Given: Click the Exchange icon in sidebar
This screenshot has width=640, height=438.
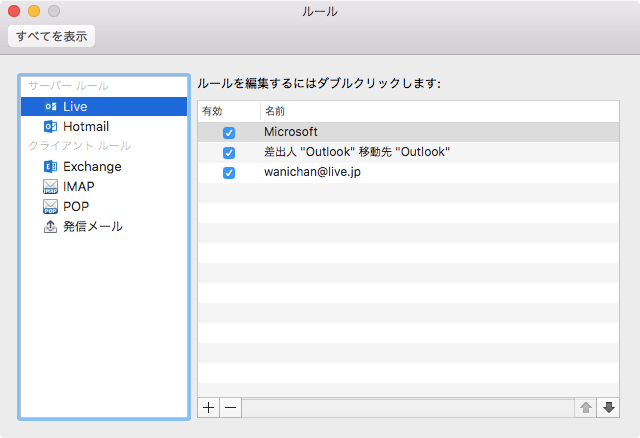Looking at the screenshot, I should (x=51, y=166).
